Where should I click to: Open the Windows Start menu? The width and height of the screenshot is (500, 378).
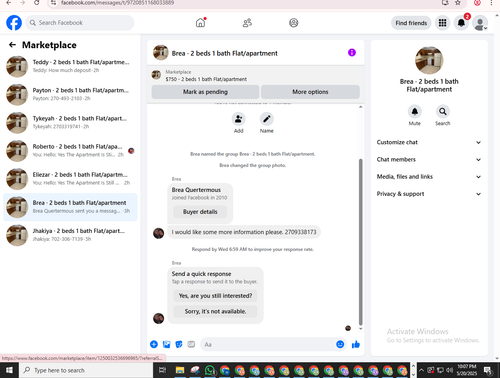9,370
